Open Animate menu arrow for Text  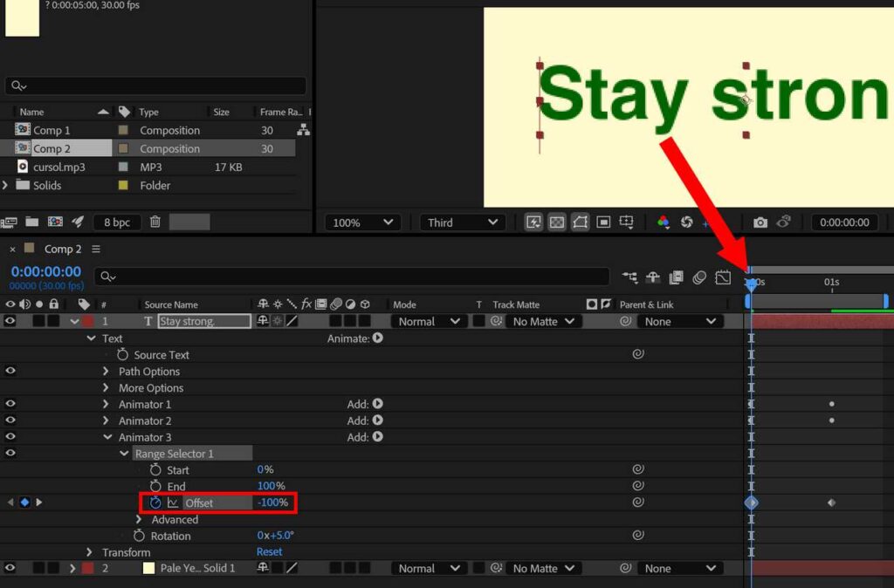point(377,338)
